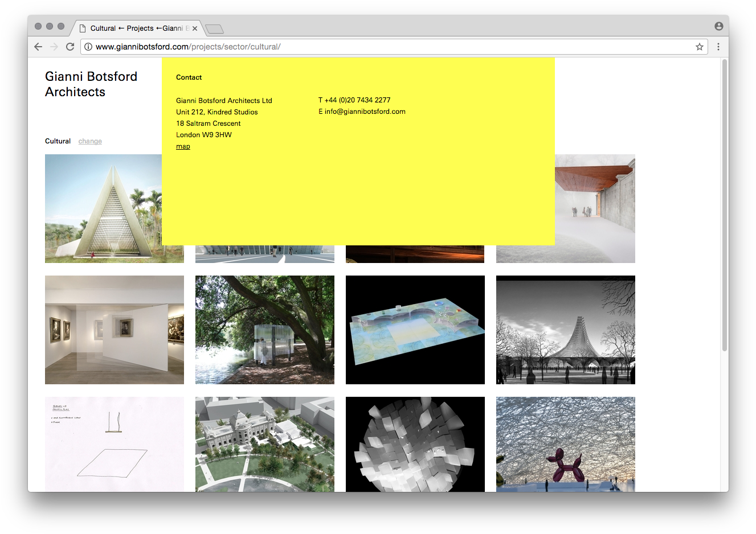This screenshot has height=534, width=756.
Task: Click the browser forward arrow
Action: (x=54, y=47)
